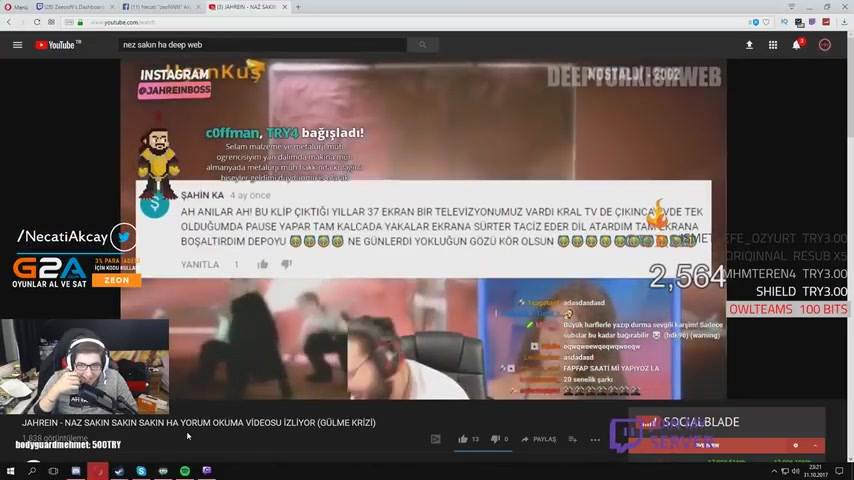This screenshot has height=480, width=854.
Task: Click the page vertical scrollbar
Action: click(850, 245)
